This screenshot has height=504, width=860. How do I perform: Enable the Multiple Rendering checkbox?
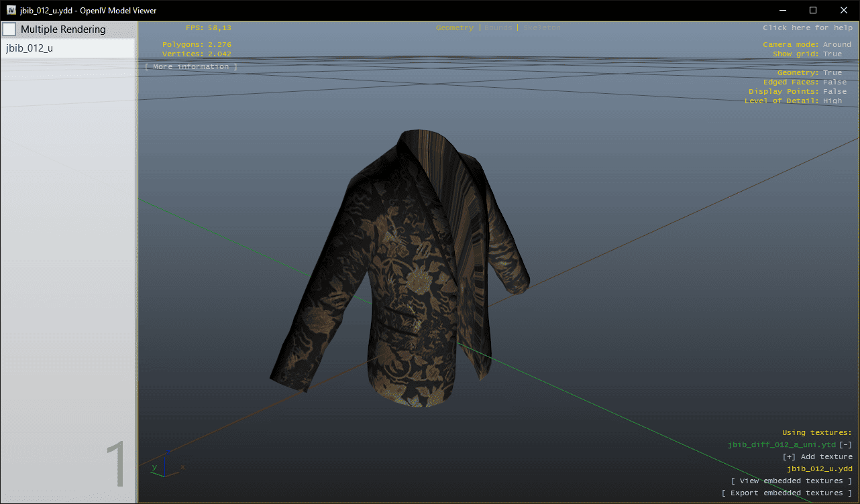9,29
